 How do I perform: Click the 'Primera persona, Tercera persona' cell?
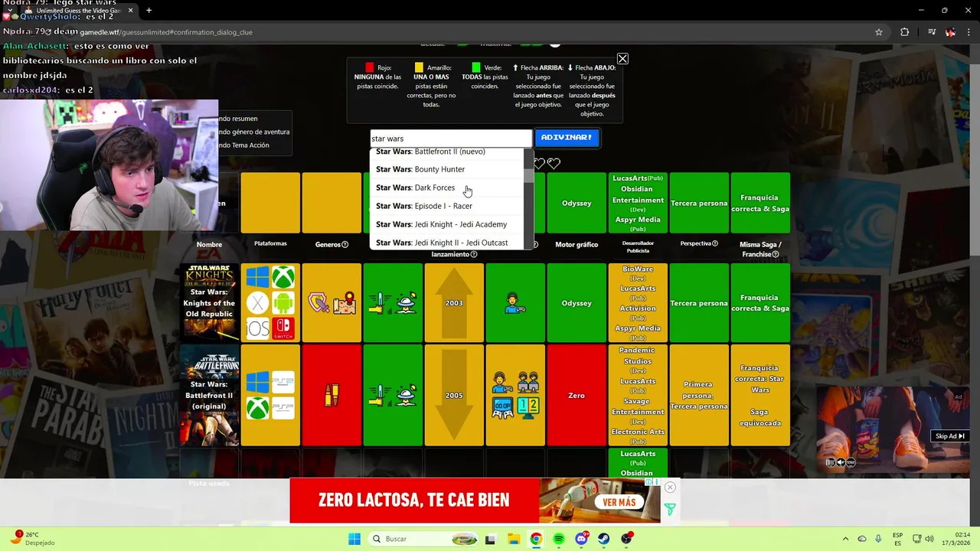coord(699,395)
